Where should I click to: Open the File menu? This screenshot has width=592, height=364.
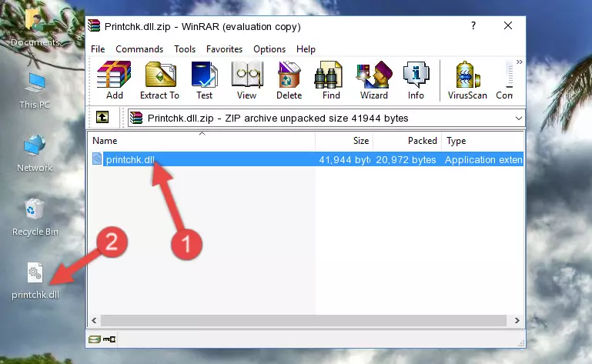98,49
